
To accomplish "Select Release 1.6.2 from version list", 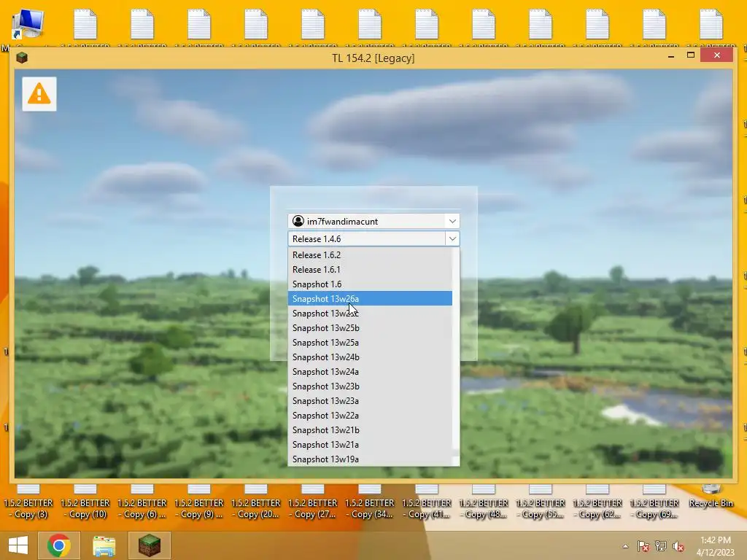I will point(370,254).
